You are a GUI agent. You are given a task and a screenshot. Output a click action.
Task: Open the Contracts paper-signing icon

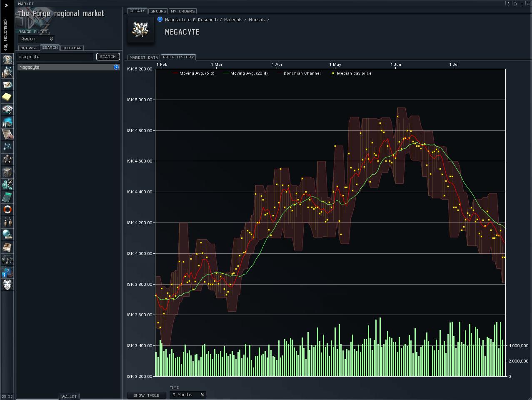click(7, 134)
